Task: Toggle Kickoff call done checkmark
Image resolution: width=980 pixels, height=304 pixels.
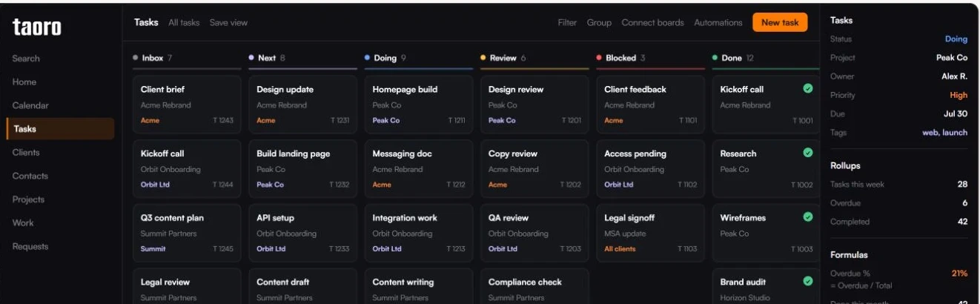Action: click(x=808, y=88)
